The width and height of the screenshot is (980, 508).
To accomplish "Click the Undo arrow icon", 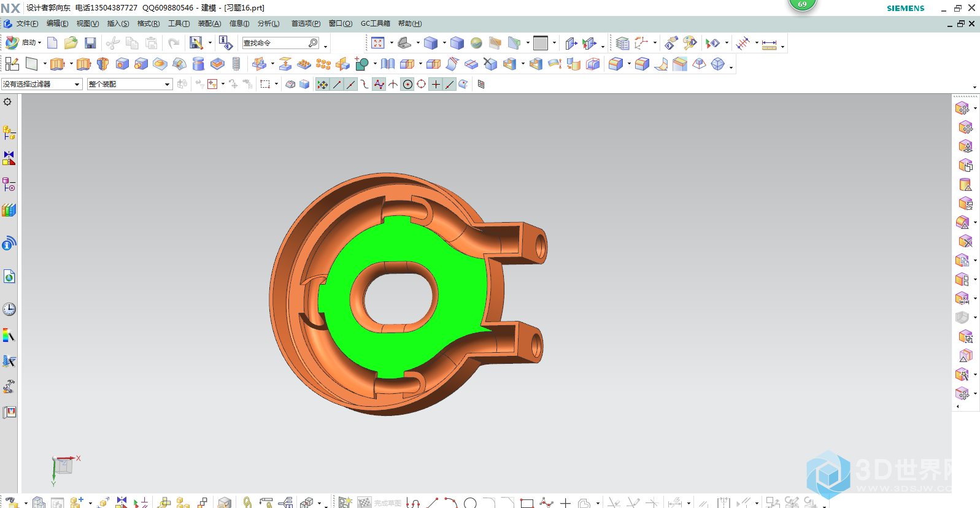I will (x=174, y=43).
